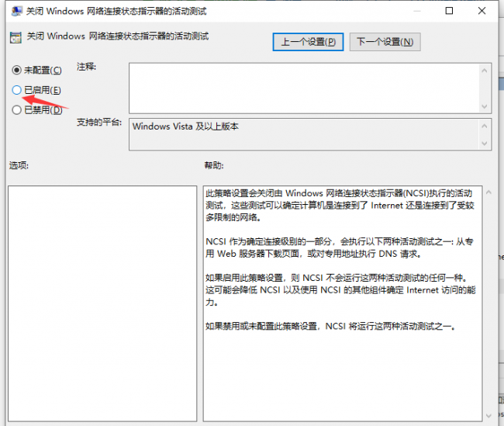504x426 pixels.
Task: Click the supported platform box scroll up arrow
Action: click(485, 126)
